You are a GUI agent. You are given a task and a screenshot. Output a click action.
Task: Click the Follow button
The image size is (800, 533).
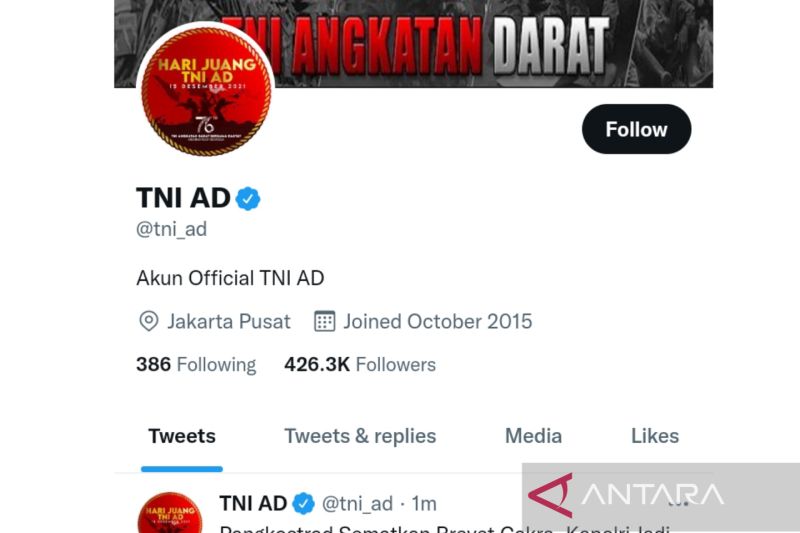click(636, 129)
